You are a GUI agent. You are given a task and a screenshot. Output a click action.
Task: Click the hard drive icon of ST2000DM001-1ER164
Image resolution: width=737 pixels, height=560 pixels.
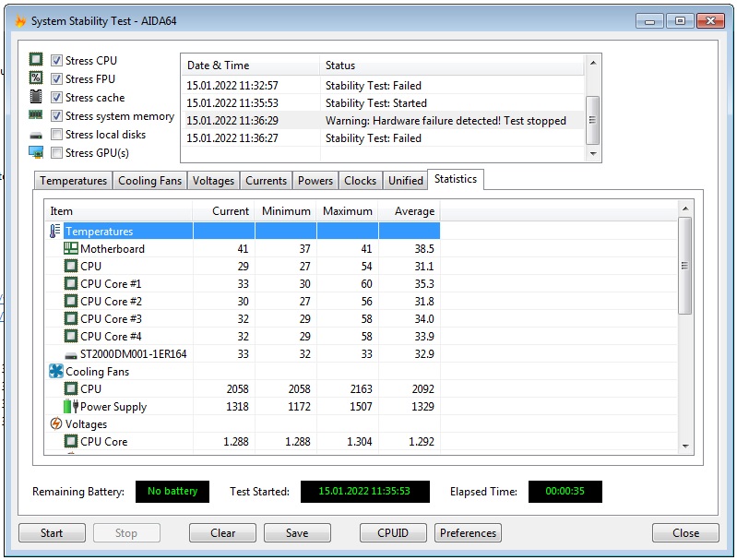tap(70, 355)
